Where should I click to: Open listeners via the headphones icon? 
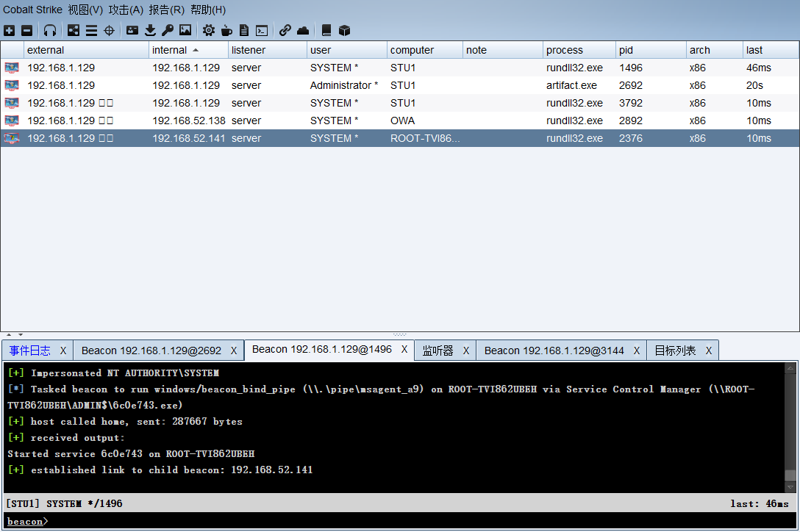(x=49, y=31)
